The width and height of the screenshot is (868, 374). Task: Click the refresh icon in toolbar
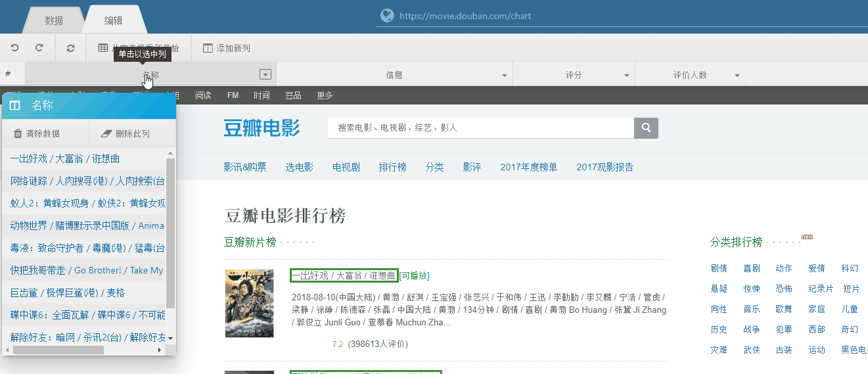coord(71,48)
